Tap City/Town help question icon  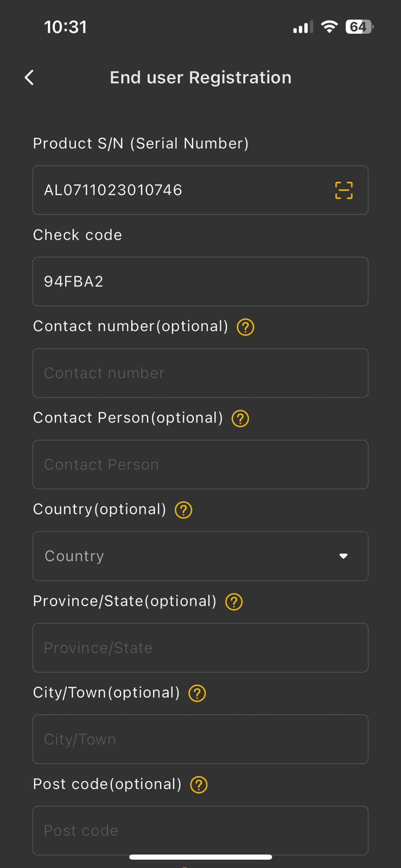pyautogui.click(x=197, y=693)
